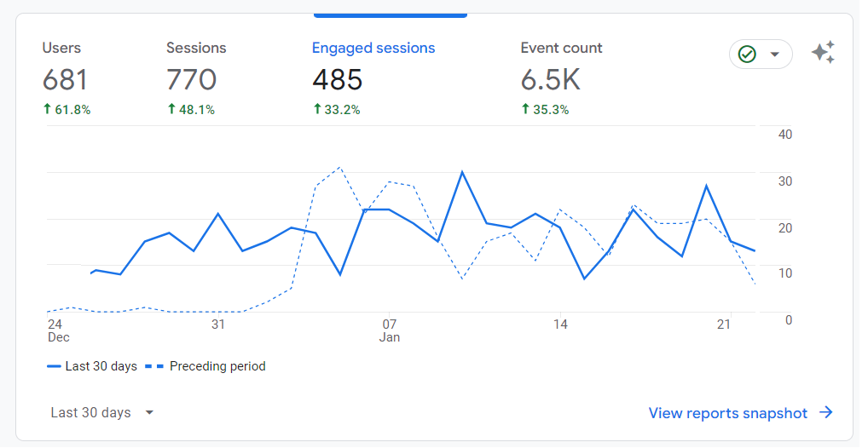Screen dimensions: 868x448
Task: Select the Engaged sessions metric tab
Action: [373, 78]
